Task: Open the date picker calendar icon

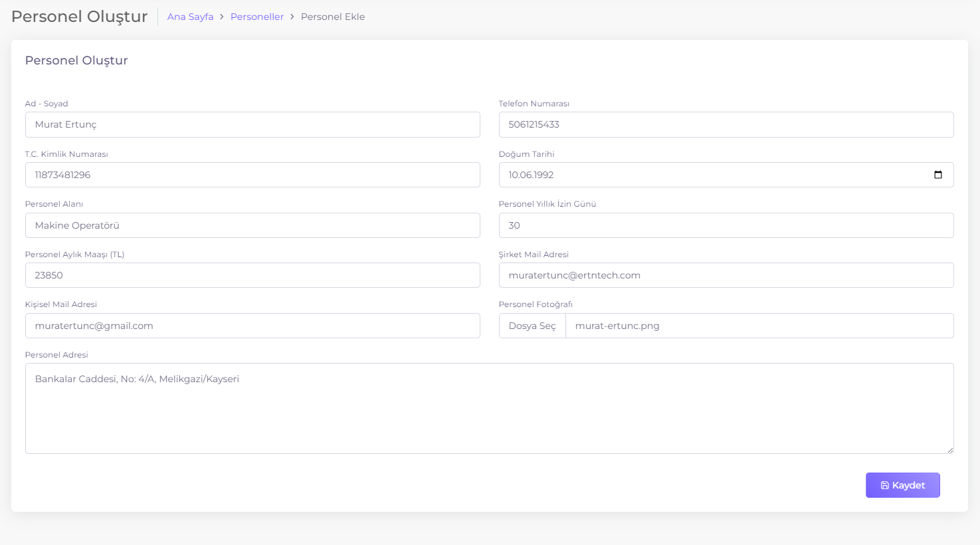Action: coord(937,175)
